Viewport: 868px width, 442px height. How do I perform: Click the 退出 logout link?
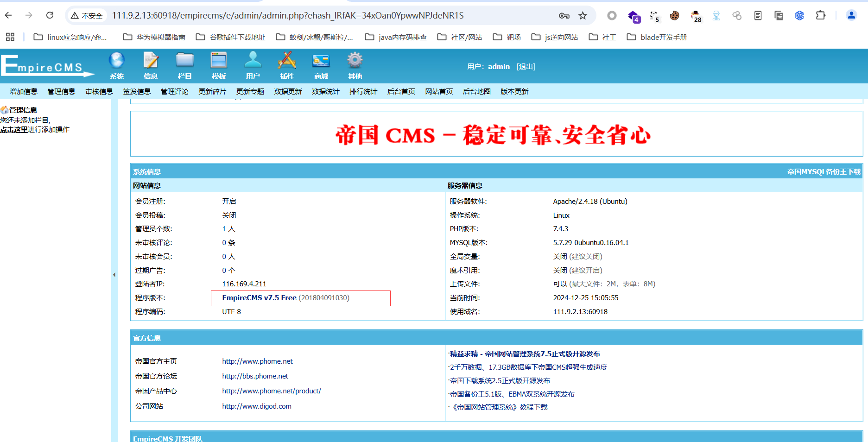point(526,67)
